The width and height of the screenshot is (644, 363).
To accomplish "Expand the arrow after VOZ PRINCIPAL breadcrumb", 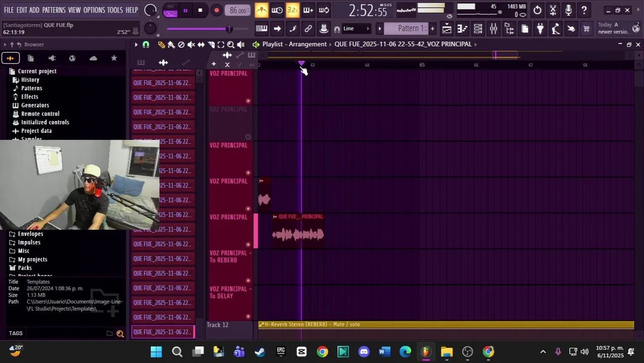I will tap(475, 44).
